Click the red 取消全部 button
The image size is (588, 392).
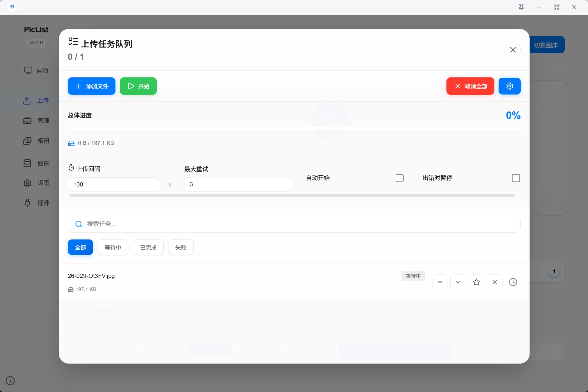click(x=470, y=86)
